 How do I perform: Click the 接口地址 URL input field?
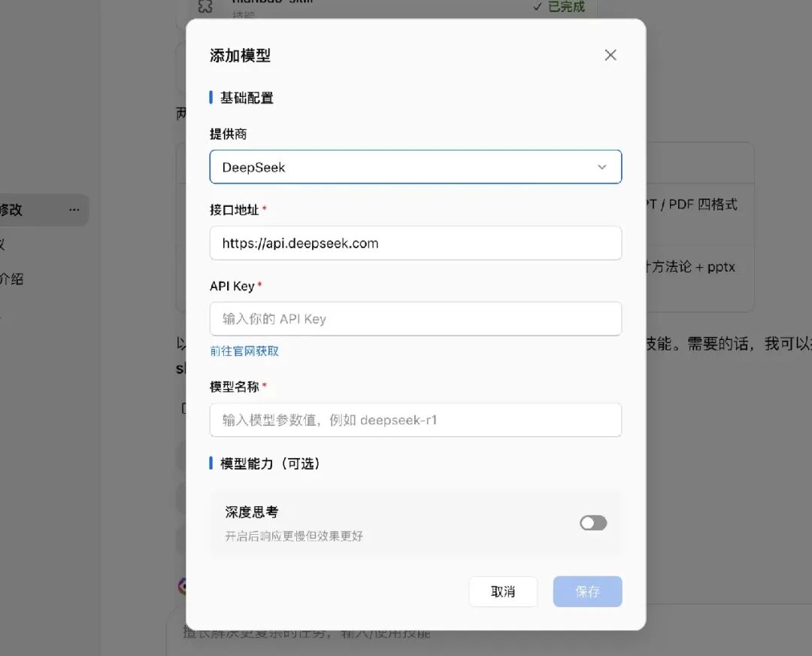tap(415, 243)
